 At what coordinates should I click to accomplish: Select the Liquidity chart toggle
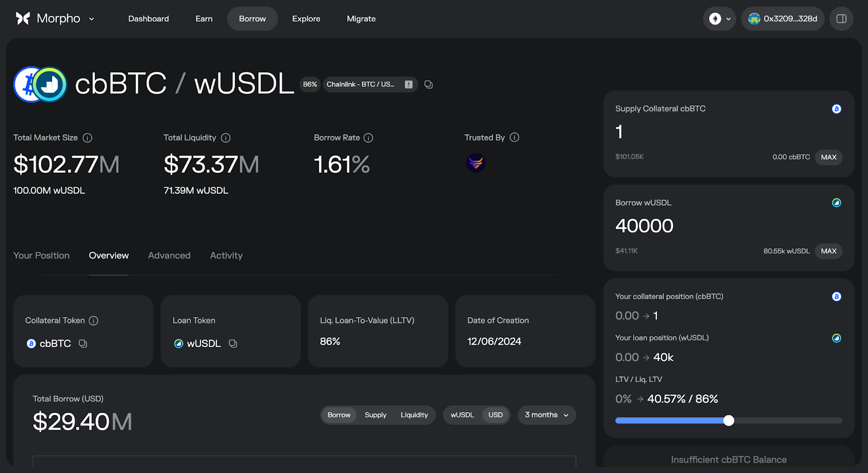(x=414, y=415)
